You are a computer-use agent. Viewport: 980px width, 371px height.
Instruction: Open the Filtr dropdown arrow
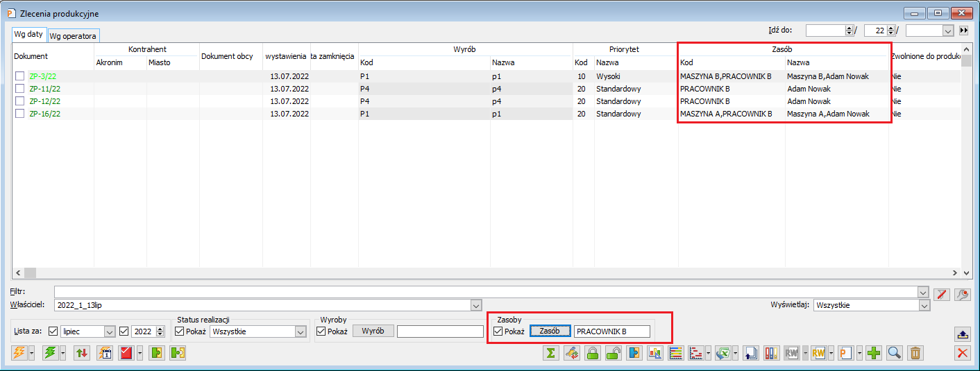(923, 292)
